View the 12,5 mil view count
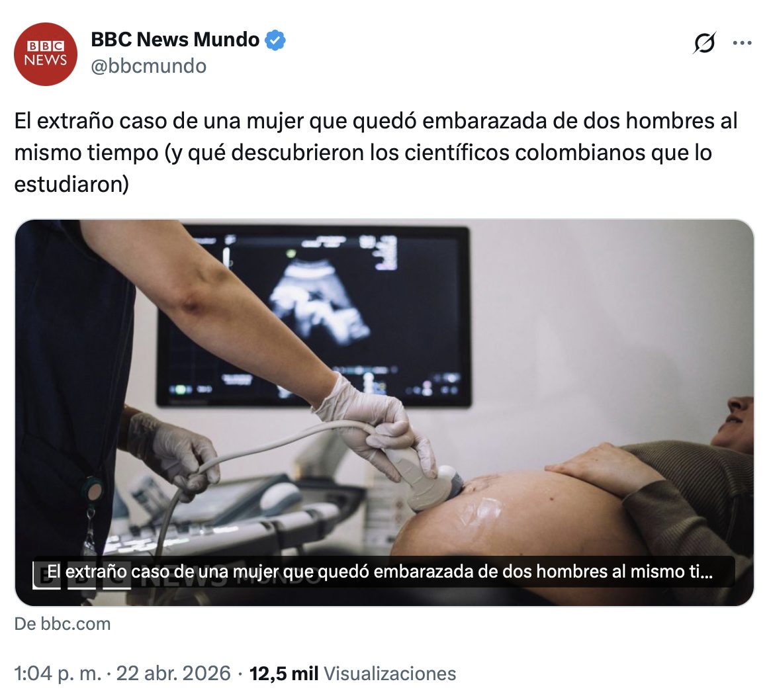Viewport: 769px width, 700px height. tap(284, 674)
